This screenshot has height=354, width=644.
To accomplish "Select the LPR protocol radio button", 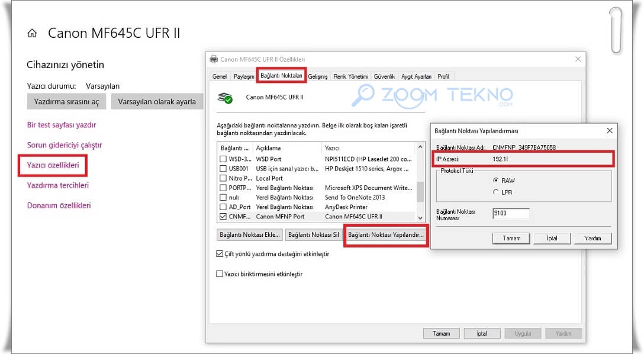I will (496, 192).
